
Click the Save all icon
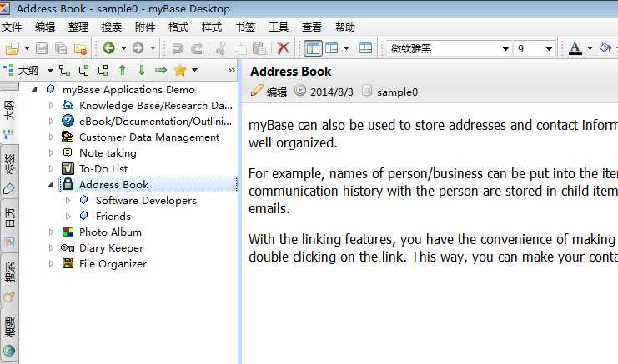[x=61, y=48]
